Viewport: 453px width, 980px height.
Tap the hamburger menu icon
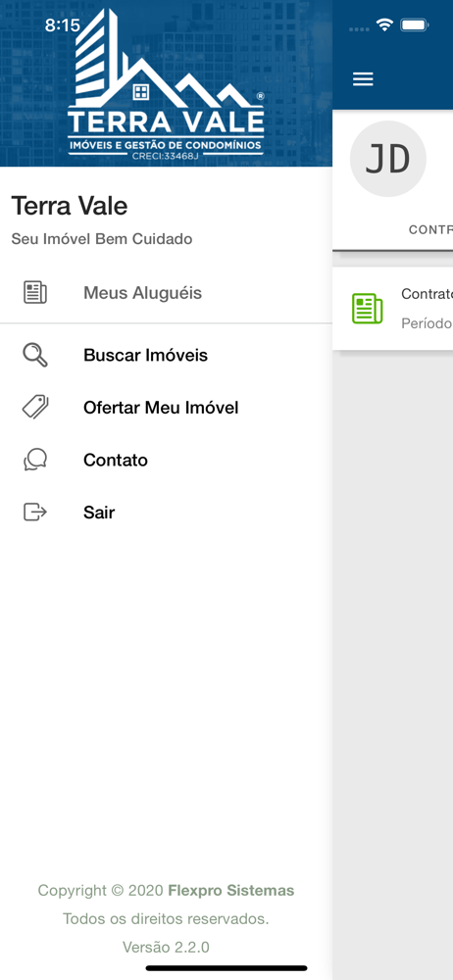(x=363, y=78)
